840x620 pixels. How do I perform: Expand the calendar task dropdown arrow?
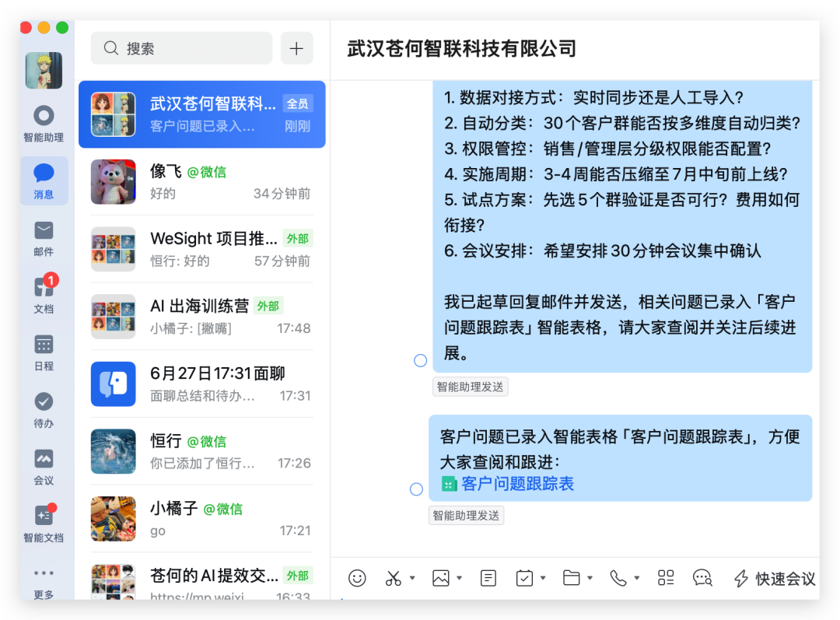543,578
